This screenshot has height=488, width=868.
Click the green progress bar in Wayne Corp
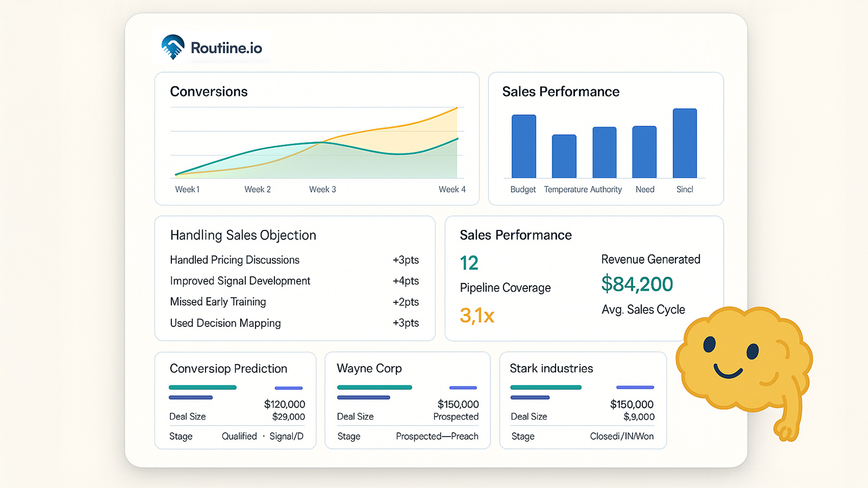(x=374, y=387)
